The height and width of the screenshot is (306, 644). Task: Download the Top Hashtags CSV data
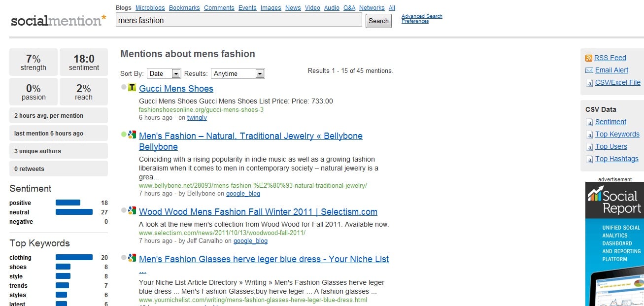point(617,159)
